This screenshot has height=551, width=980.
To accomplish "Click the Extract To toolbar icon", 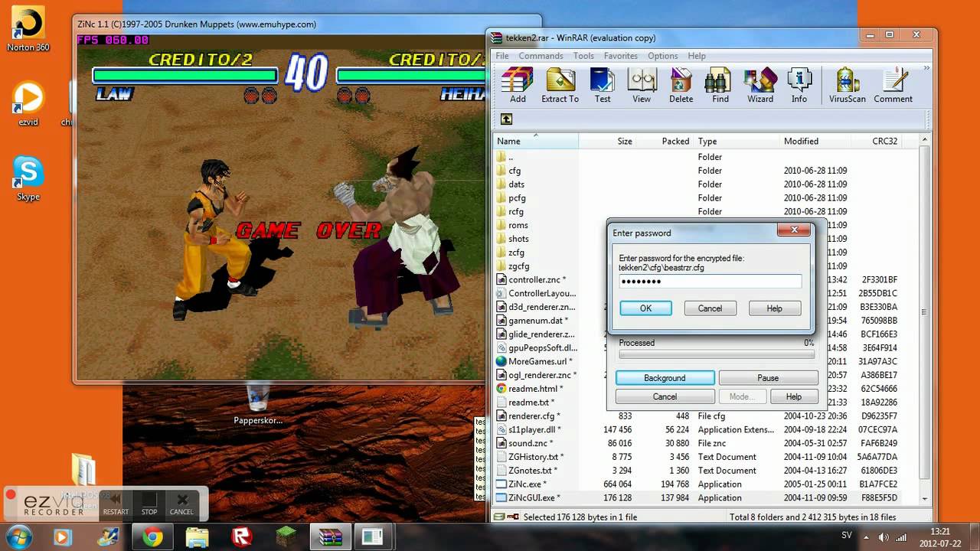I will (560, 85).
